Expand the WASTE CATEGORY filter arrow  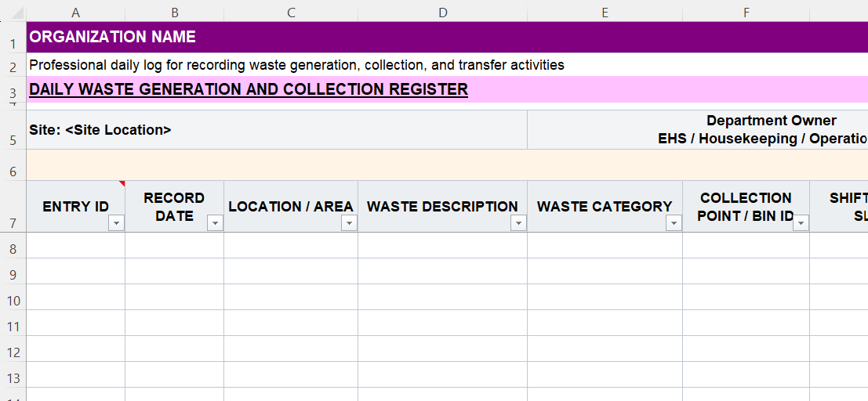click(x=673, y=223)
